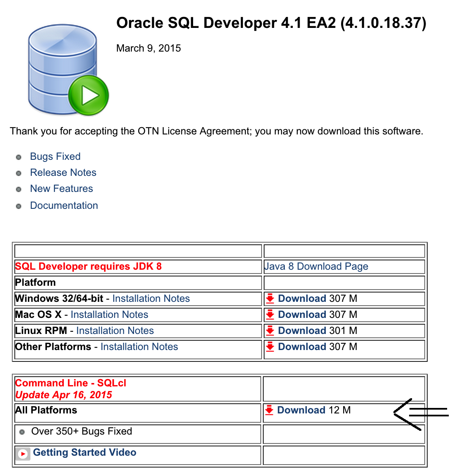Download the SQLcl 12 M command line package
The image size is (475, 476).
coord(301,410)
